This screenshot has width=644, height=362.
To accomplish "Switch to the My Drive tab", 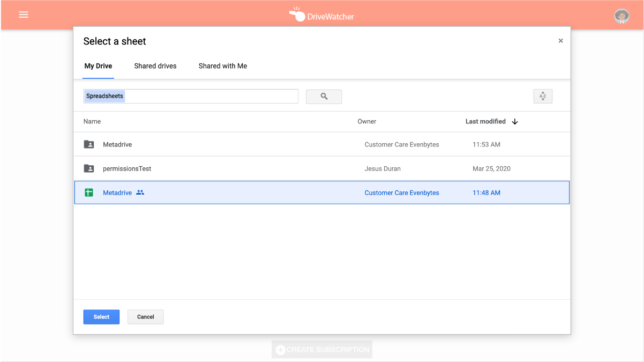I will [x=98, y=66].
